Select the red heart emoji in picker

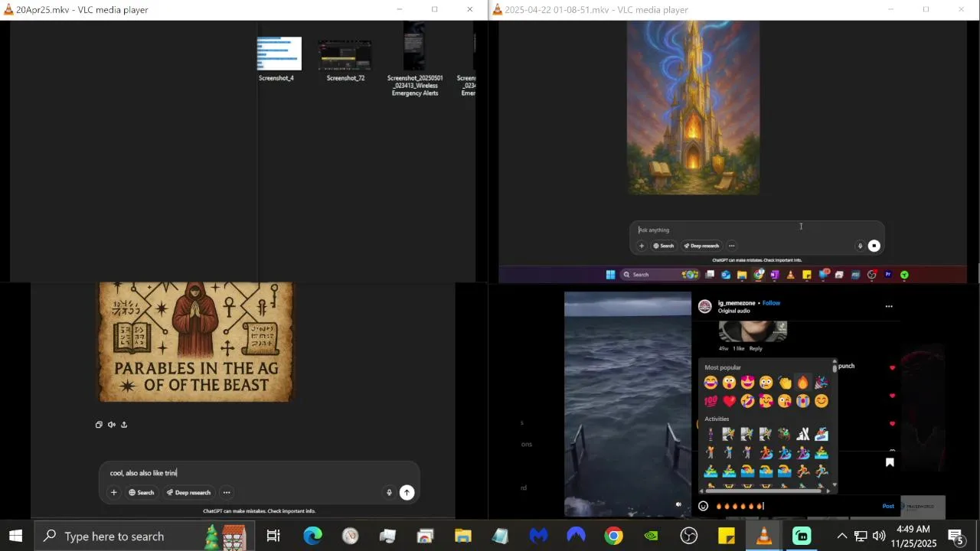click(729, 401)
